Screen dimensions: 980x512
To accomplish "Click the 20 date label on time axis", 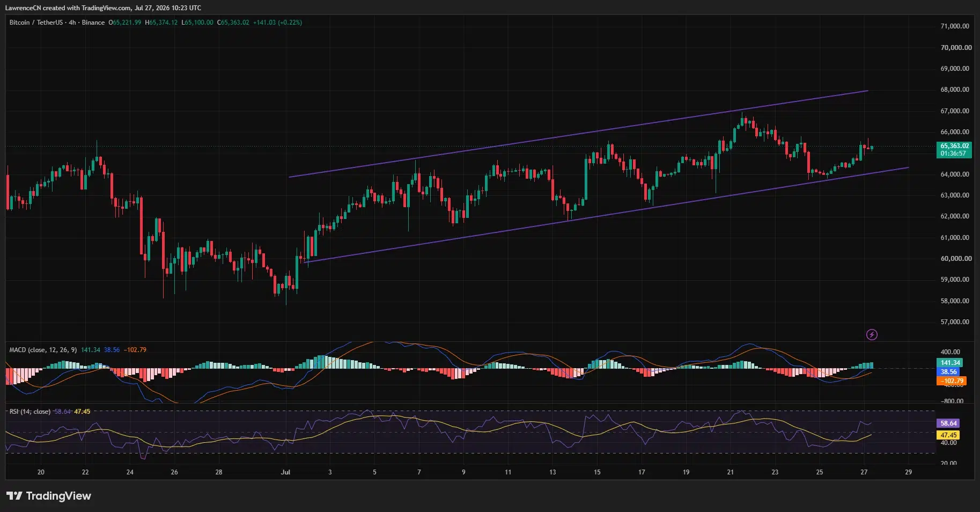I will click(x=41, y=472).
